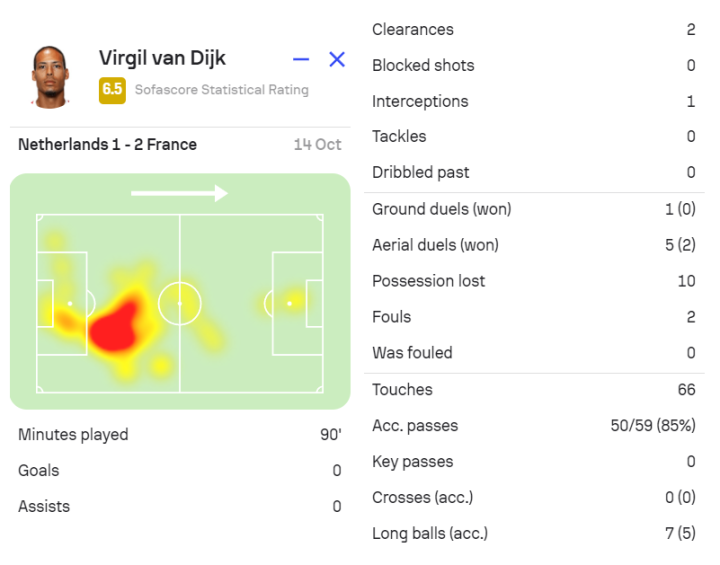Click the attack direction arrow on heatmap
Image resolution: width=720 pixels, height=565 pixels.
click(180, 193)
